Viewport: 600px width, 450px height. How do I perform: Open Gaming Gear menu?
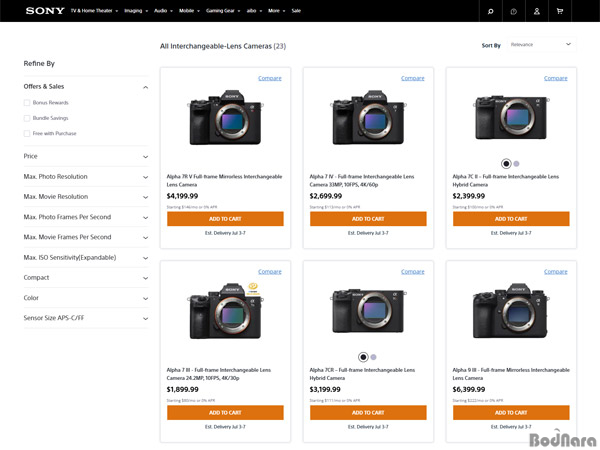pos(223,11)
